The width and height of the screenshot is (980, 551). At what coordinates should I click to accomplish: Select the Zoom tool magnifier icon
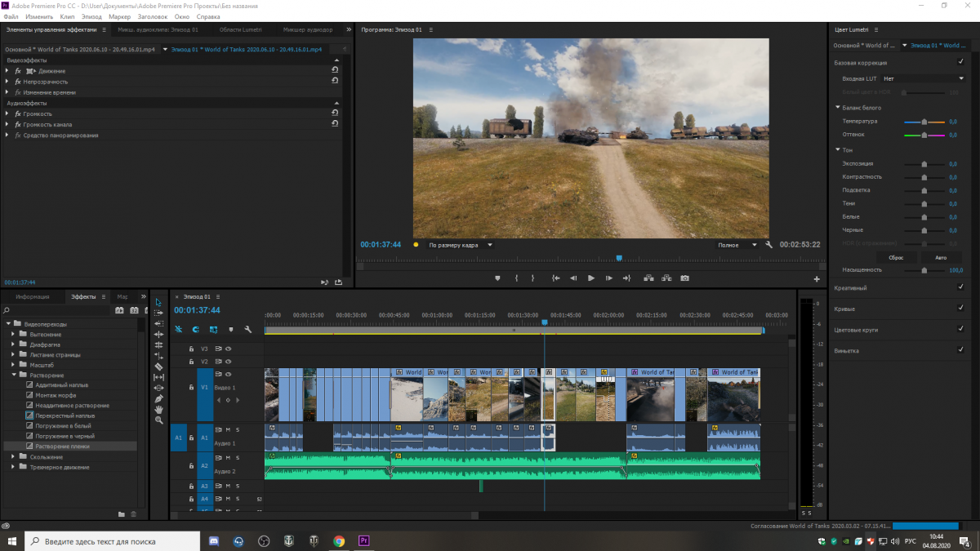(x=158, y=420)
